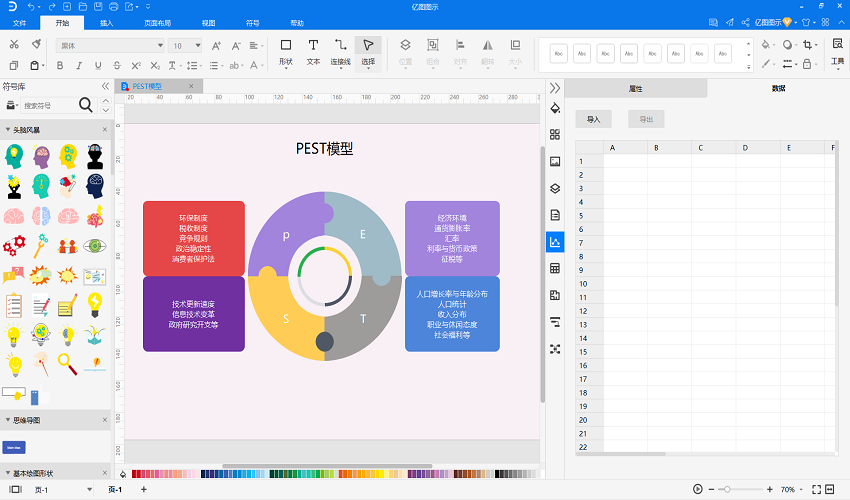The image size is (850, 500).
Task: Switch to the 帮助 ribbon tab
Action: [297, 23]
